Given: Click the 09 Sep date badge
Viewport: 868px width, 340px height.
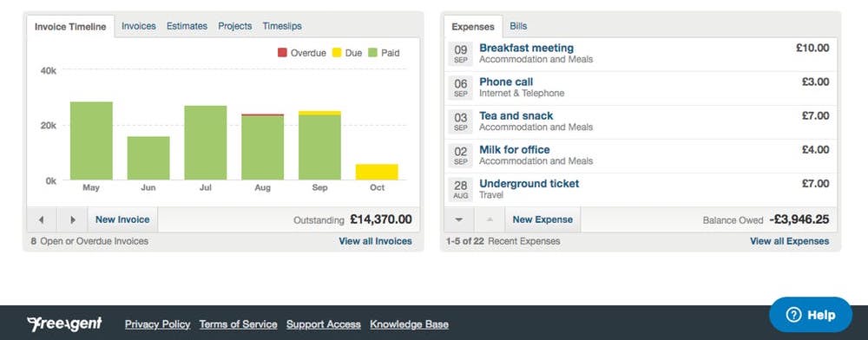Looking at the screenshot, I should click(461, 54).
